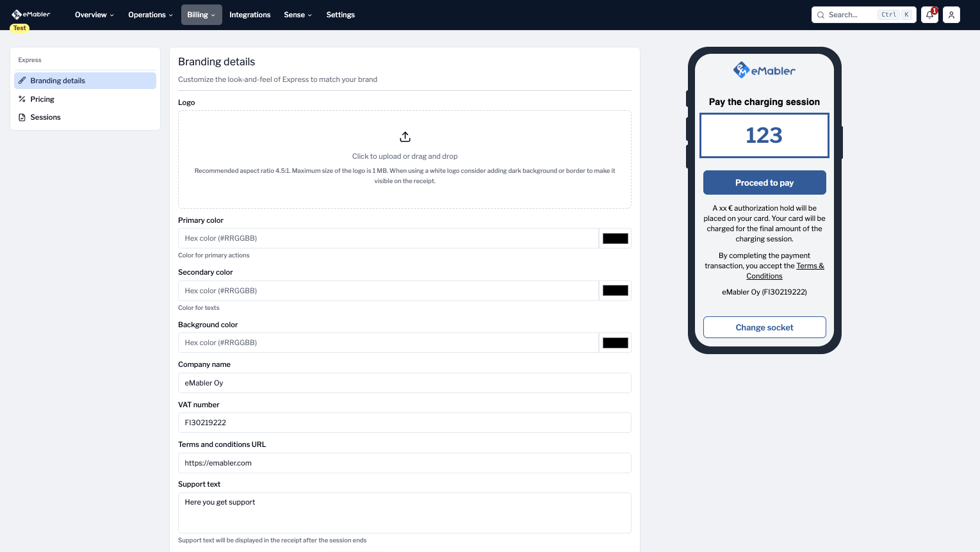The height and width of the screenshot is (552, 980).
Task: Click the magnifier icon in search box
Action: [821, 15]
